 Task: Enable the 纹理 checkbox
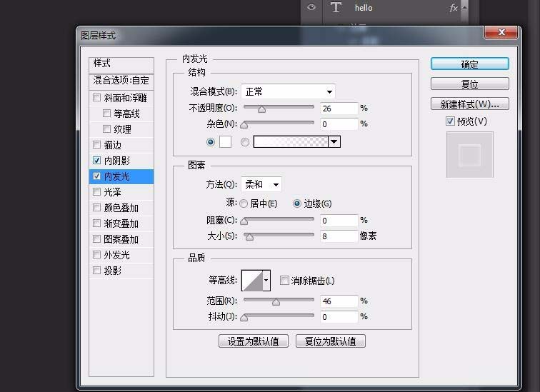click(x=106, y=129)
